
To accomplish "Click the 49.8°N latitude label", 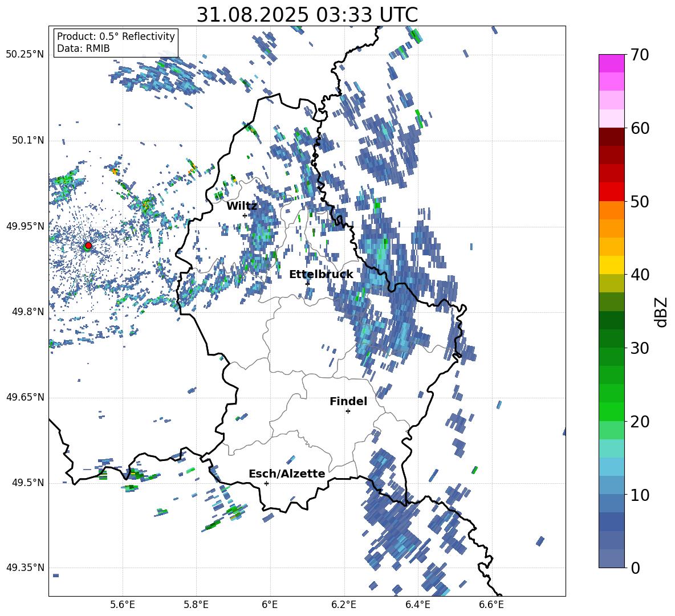I will [27, 312].
